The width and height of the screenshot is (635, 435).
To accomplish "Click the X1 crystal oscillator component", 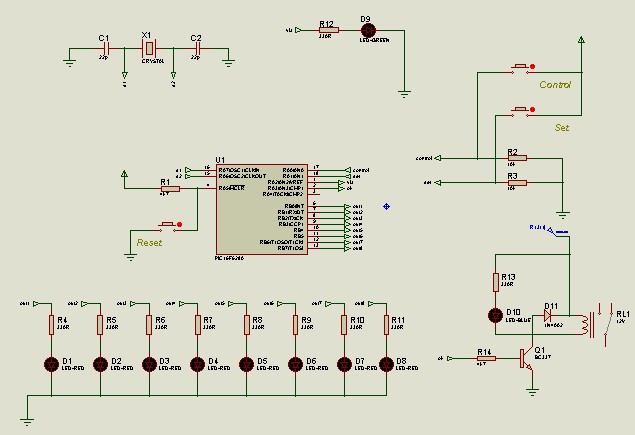I will click(x=148, y=47).
